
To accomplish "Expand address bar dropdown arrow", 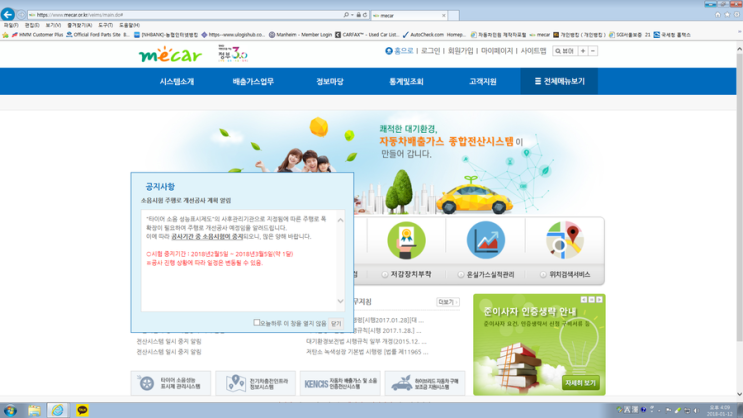I will click(352, 15).
